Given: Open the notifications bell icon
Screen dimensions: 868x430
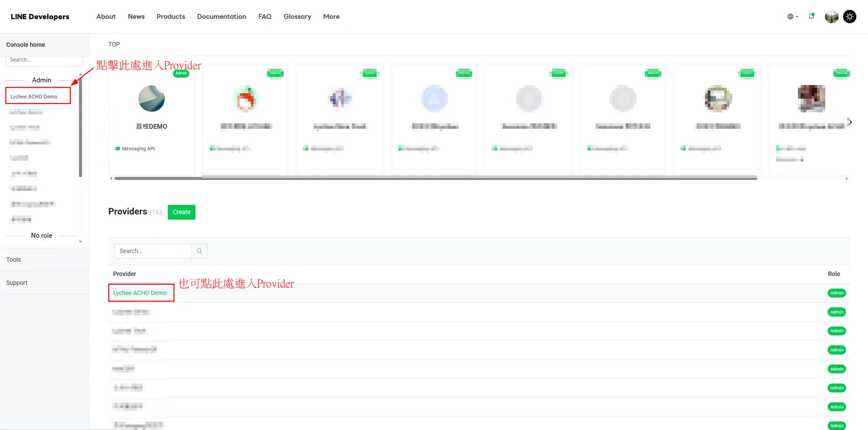Looking at the screenshot, I should coord(812,16).
